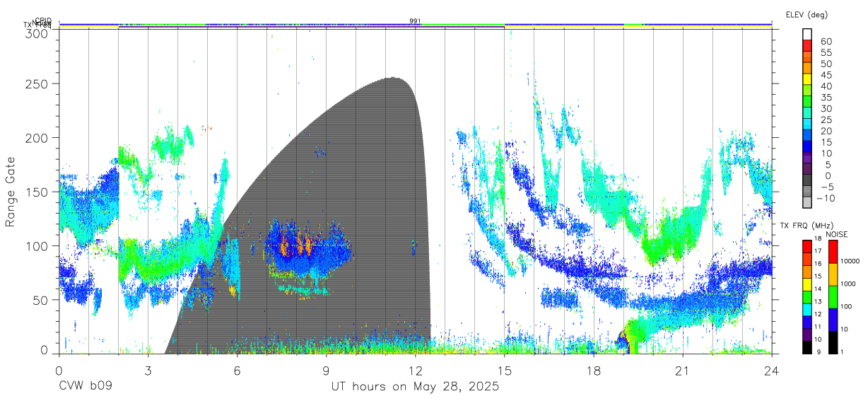Click the yellow segment of the ELEV colorbar
The image size is (868, 401).
click(807, 80)
